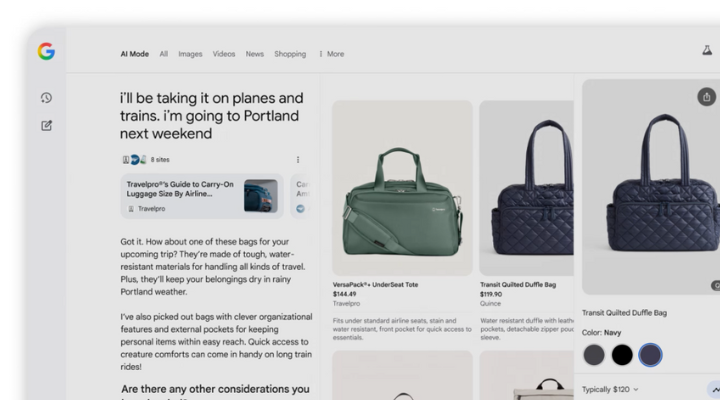Viewport: 720px width, 400px height.
Task: Open search history from the sidebar
Action: click(46, 98)
